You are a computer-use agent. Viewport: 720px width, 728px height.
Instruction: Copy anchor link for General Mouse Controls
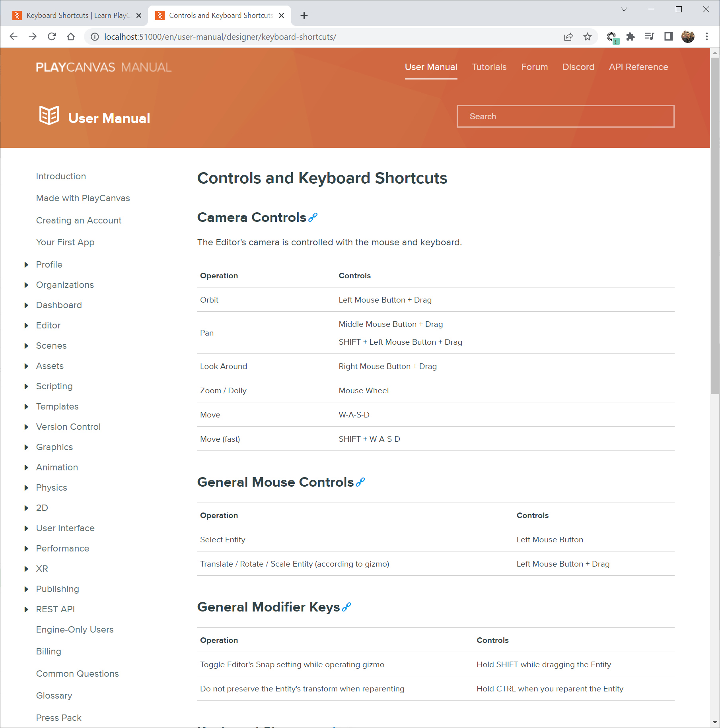pyautogui.click(x=360, y=482)
